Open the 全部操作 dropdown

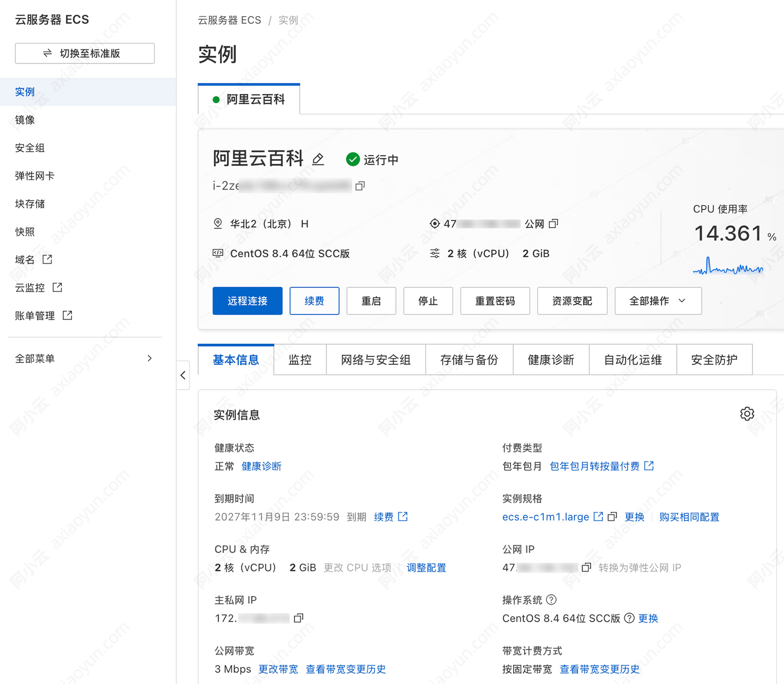[658, 301]
